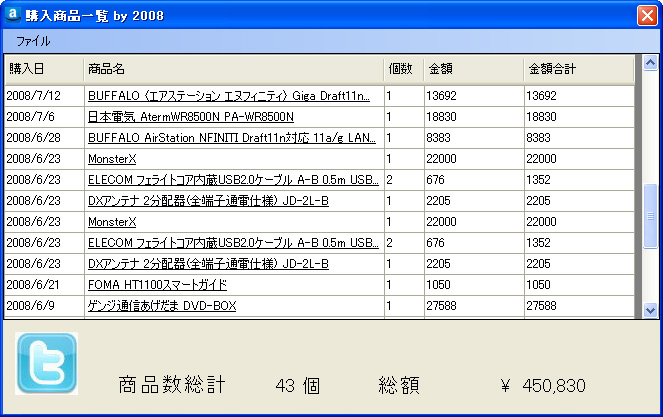Click the 商品数総計 label

tap(172, 385)
